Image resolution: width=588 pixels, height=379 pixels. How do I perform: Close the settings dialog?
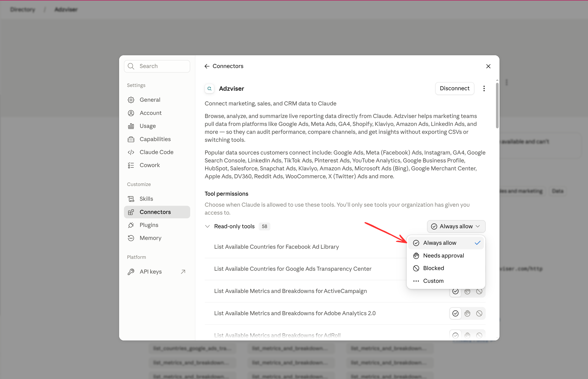pyautogui.click(x=488, y=66)
